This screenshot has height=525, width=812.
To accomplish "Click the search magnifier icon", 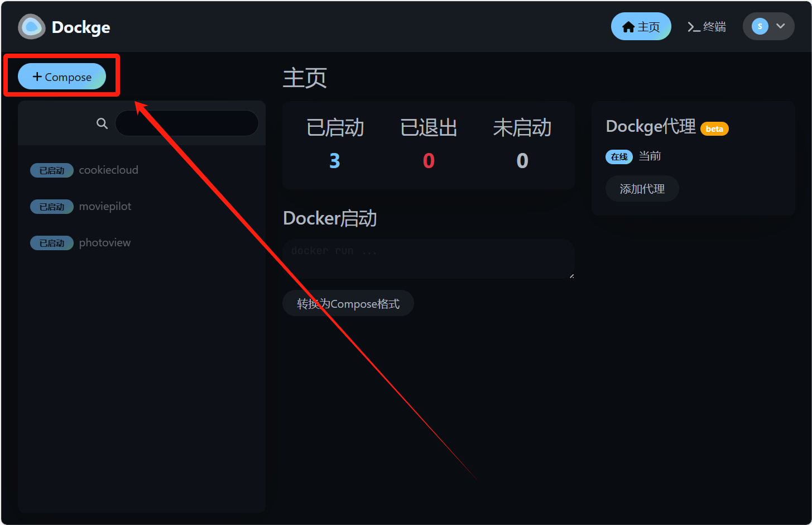I will (x=102, y=123).
